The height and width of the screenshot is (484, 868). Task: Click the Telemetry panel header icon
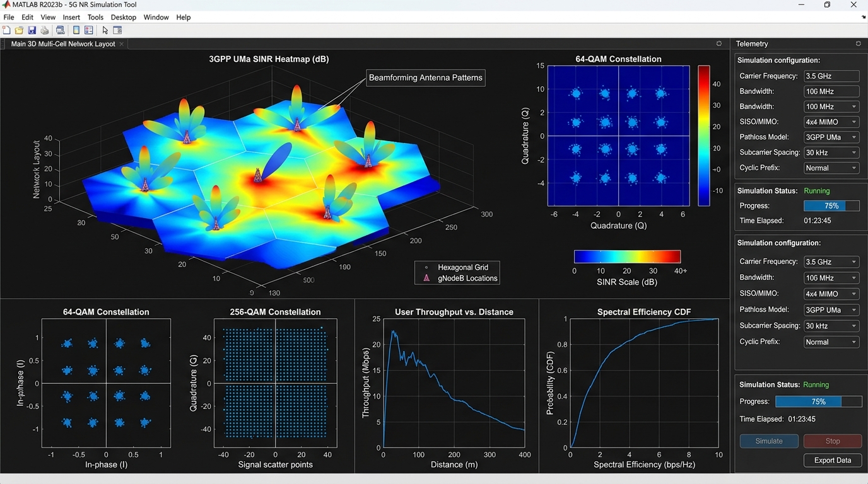858,43
